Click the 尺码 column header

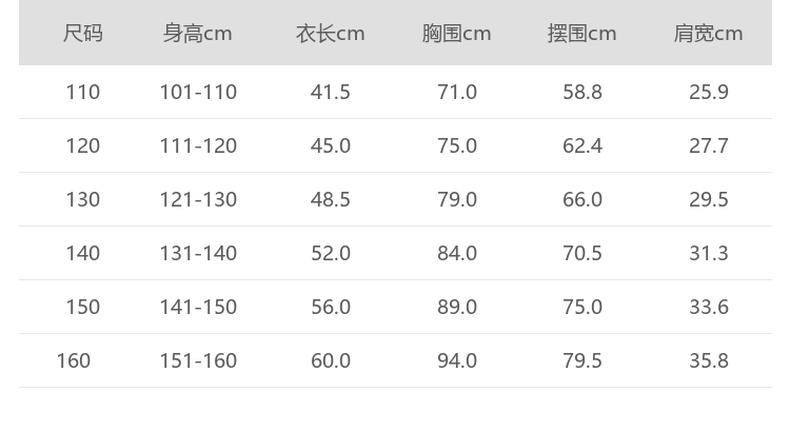tap(83, 33)
